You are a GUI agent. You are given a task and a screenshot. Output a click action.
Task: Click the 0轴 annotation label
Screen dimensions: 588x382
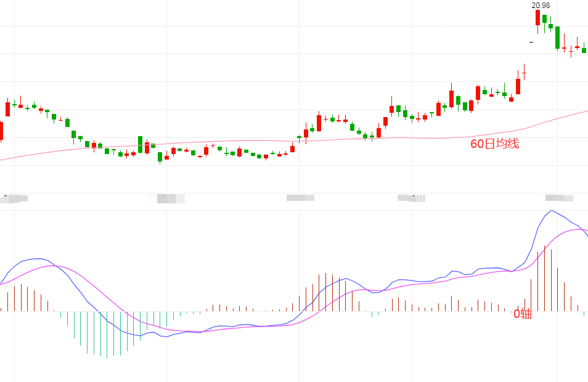(x=523, y=314)
